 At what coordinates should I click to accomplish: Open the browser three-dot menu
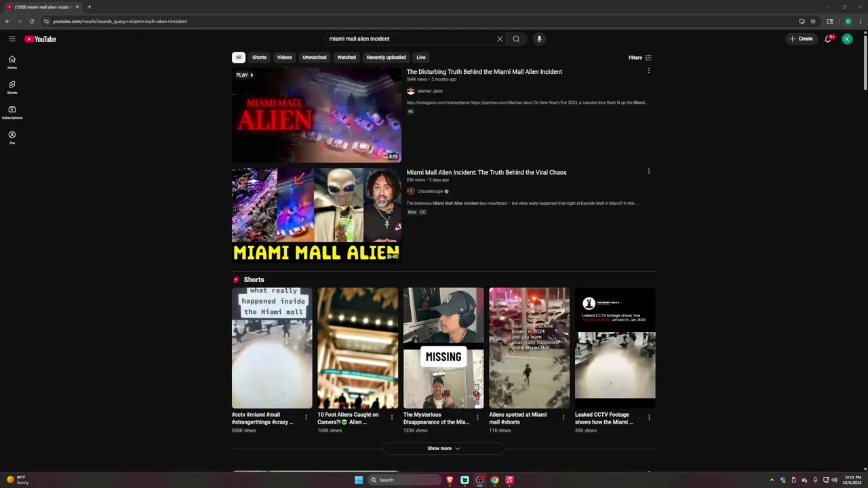pyautogui.click(x=860, y=21)
